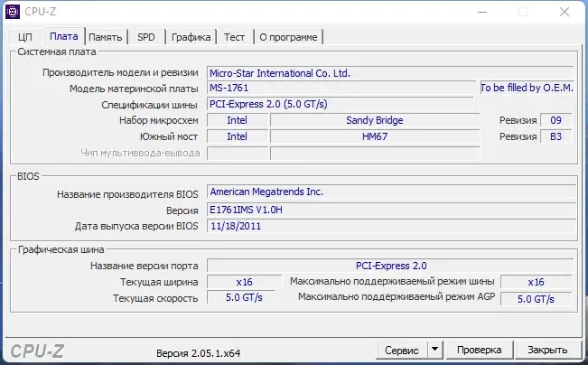The image size is (588, 365).
Task: Select the BIOS date 11/18/2011
Action: pyautogui.click(x=391, y=226)
